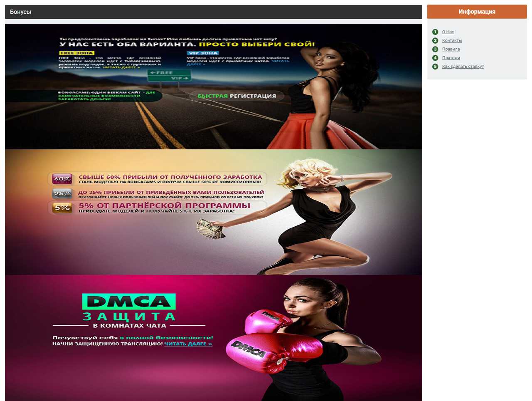Open the Платежи link
The image size is (532, 401).
pos(451,58)
